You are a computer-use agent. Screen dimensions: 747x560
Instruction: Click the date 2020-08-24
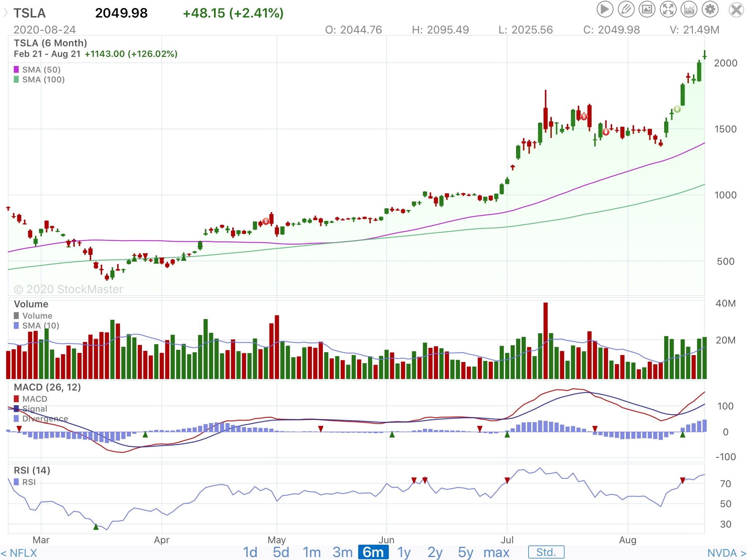click(x=44, y=30)
